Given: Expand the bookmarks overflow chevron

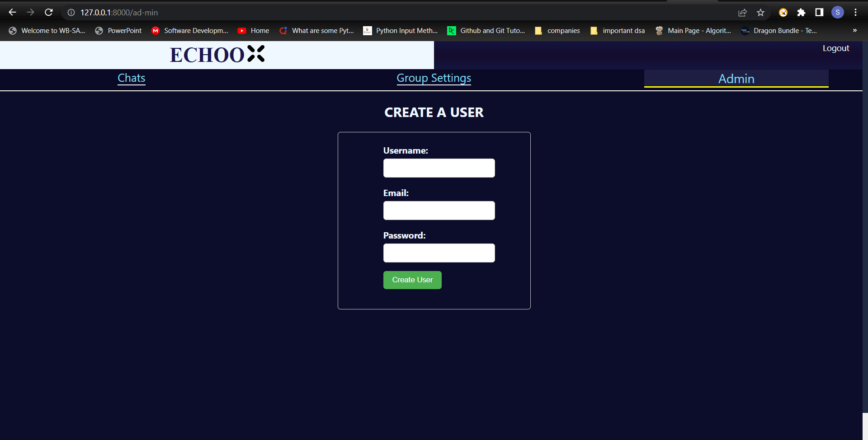Looking at the screenshot, I should pyautogui.click(x=855, y=30).
